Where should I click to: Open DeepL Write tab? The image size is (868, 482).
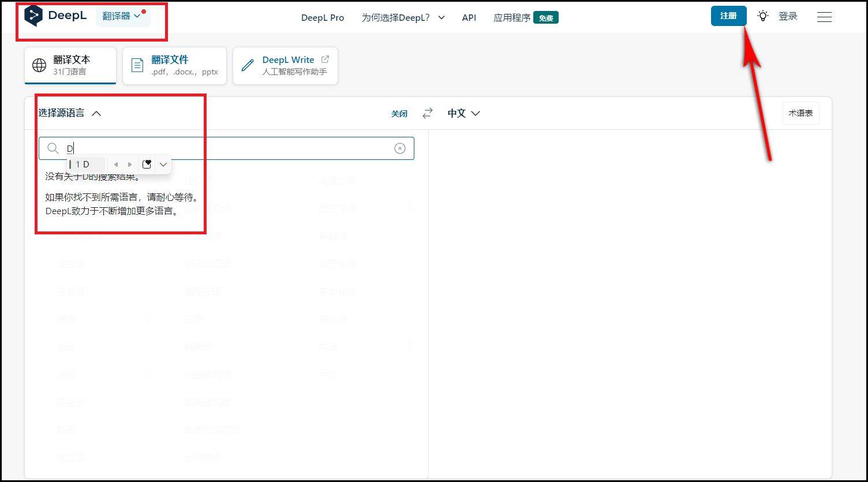pos(285,65)
